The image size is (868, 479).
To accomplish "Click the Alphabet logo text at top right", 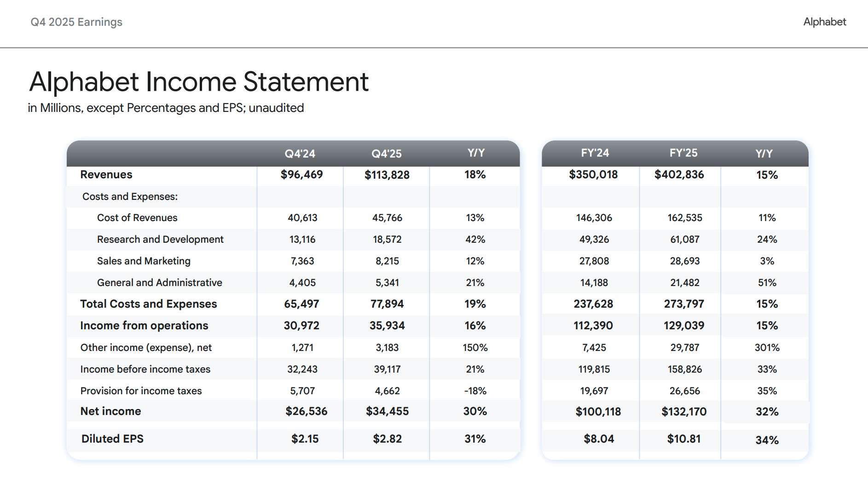I will [x=824, y=22].
